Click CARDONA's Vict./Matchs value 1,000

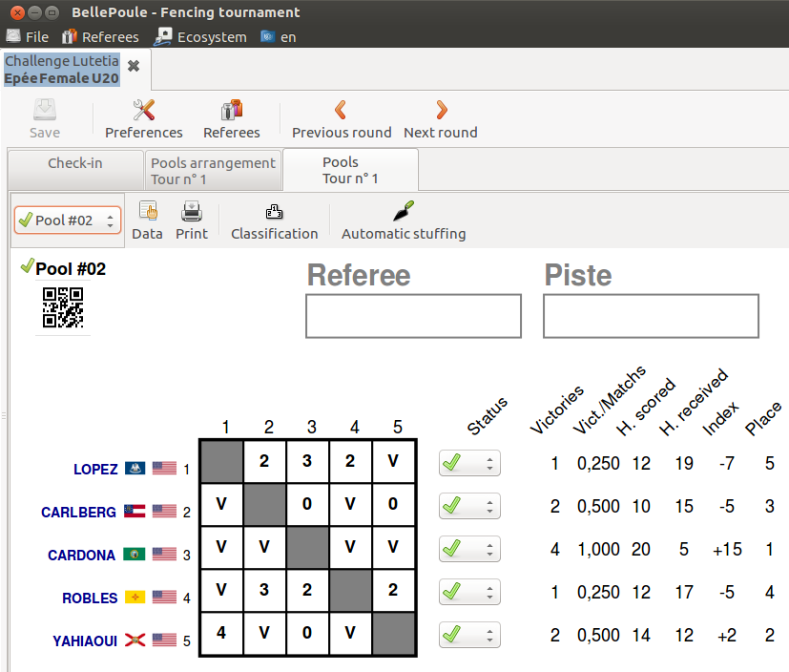(598, 549)
